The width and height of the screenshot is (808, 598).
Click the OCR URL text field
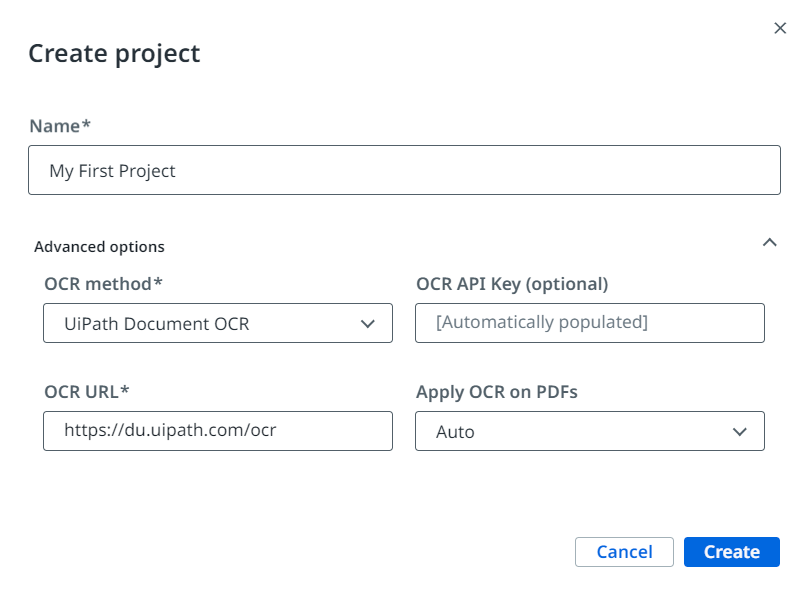point(217,431)
